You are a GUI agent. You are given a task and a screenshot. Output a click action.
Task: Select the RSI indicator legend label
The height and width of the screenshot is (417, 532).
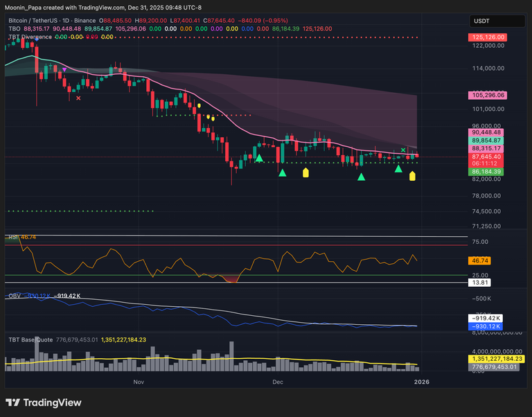[13, 237]
